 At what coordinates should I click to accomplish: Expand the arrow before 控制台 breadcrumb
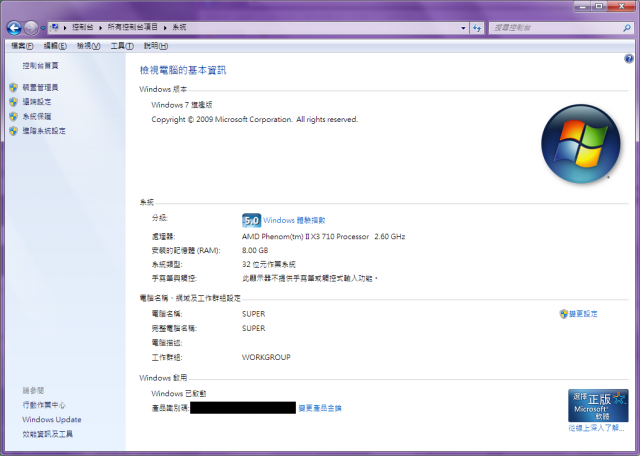[65, 28]
